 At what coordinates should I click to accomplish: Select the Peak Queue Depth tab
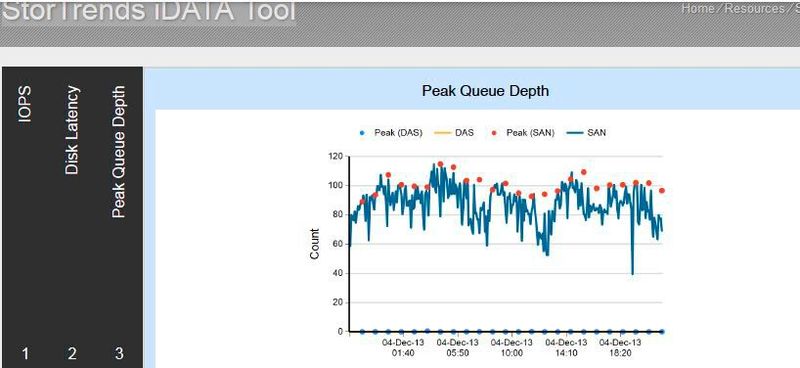click(118, 152)
